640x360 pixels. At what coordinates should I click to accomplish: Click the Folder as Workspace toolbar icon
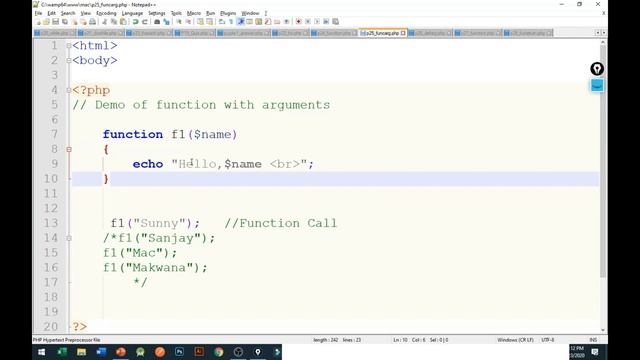(x=277, y=22)
